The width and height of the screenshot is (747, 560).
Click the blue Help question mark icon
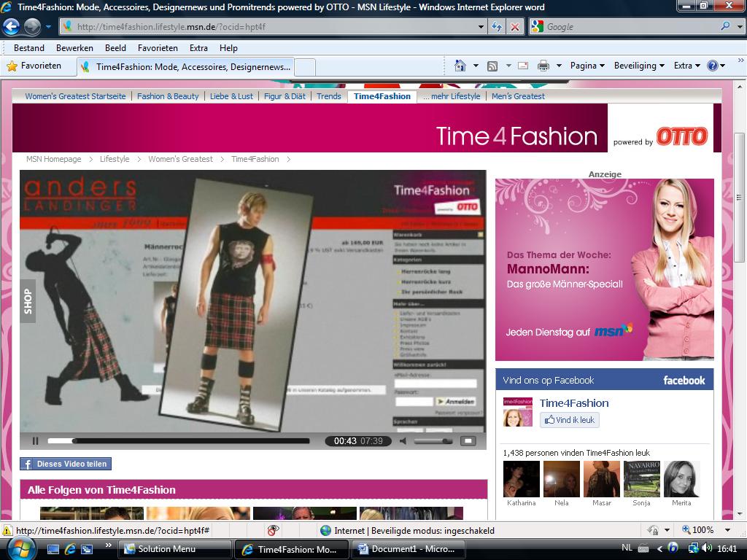(713, 66)
